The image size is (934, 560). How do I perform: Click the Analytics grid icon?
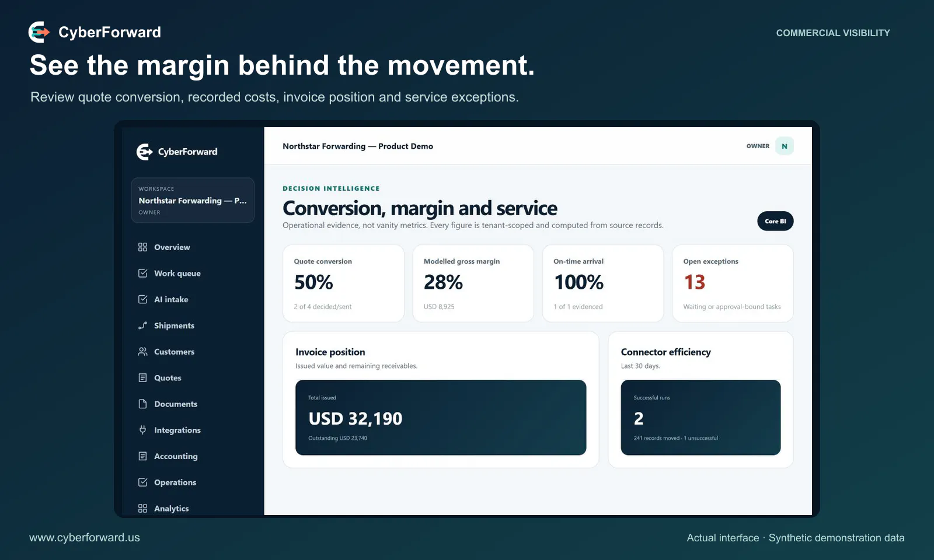click(142, 508)
